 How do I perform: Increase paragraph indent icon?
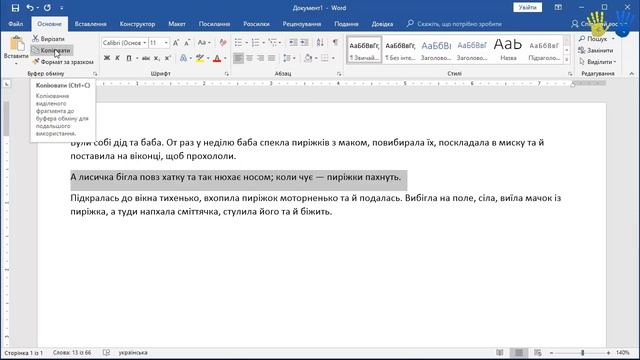[x=304, y=43]
